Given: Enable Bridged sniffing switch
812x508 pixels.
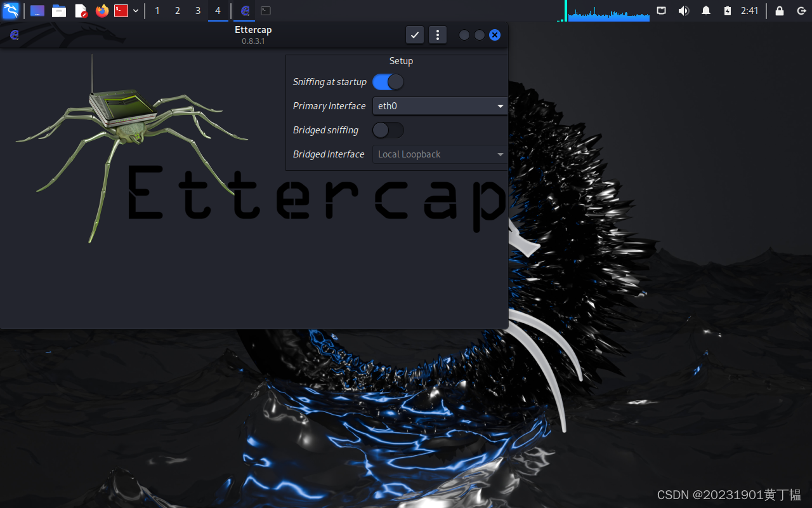Looking at the screenshot, I should [x=388, y=130].
